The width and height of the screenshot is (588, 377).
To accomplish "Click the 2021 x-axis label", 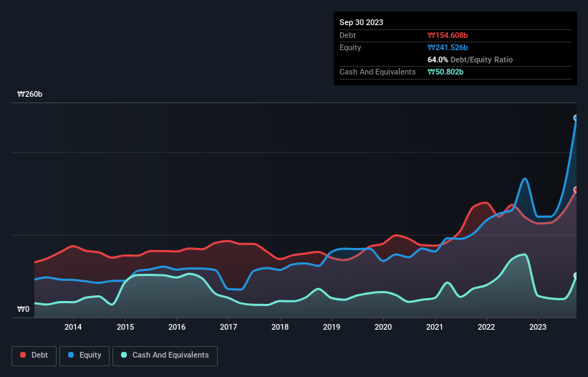I will coord(435,327).
